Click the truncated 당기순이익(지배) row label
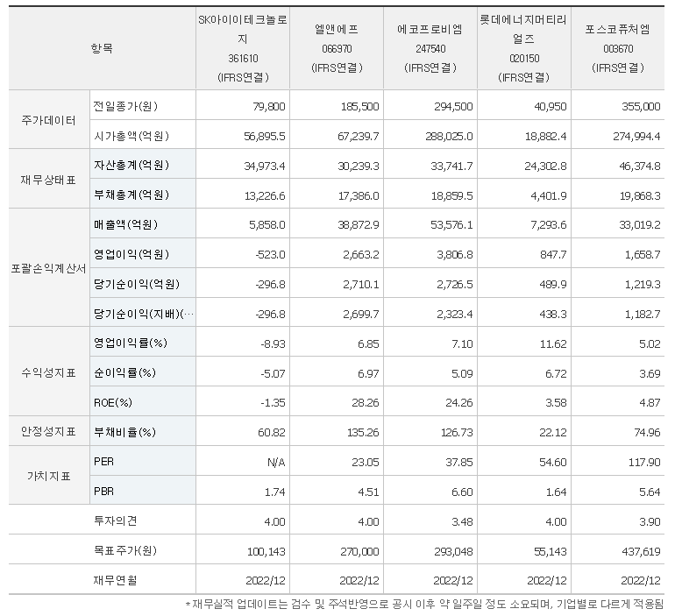 pos(144,314)
